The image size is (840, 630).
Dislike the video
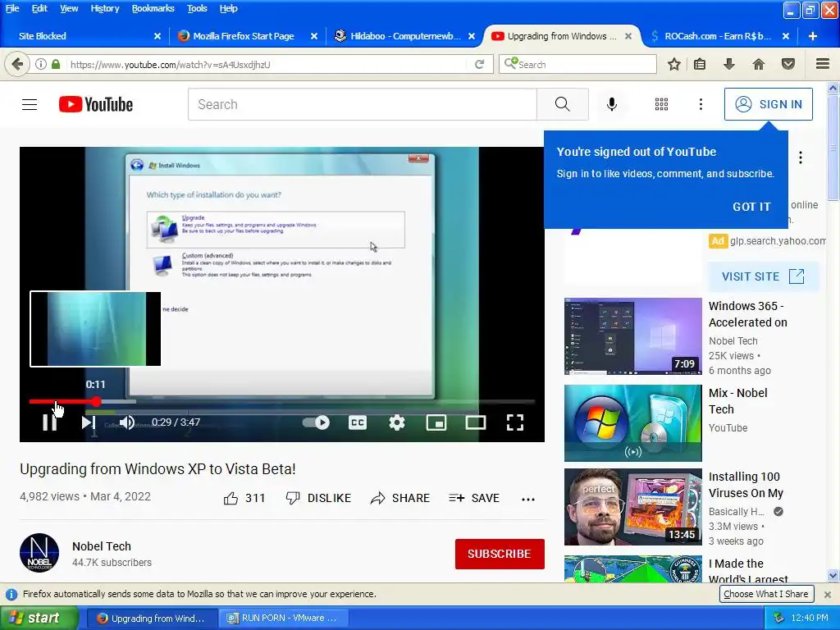pyautogui.click(x=318, y=498)
